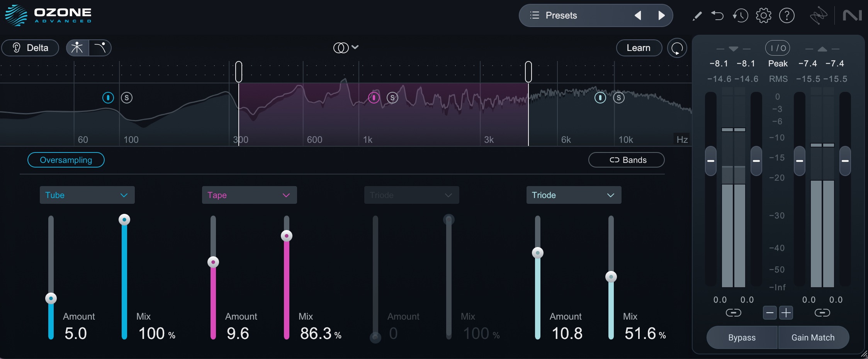This screenshot has width=868, height=359.
Task: Solo the second band with its S button
Action: (392, 98)
